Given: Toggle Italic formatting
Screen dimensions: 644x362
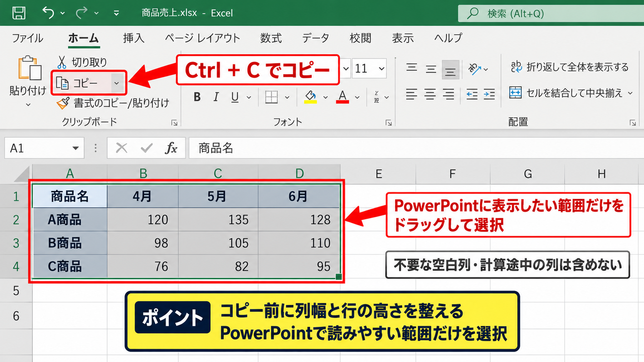Looking at the screenshot, I should tap(216, 97).
